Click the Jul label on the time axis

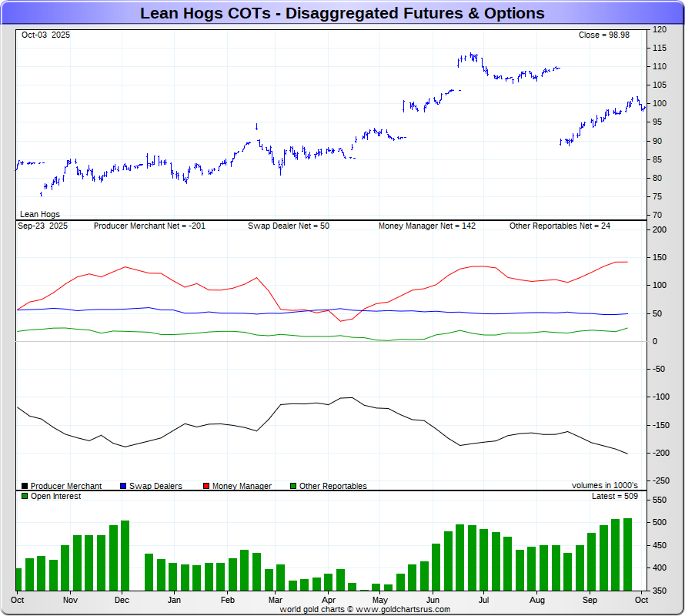point(484,599)
